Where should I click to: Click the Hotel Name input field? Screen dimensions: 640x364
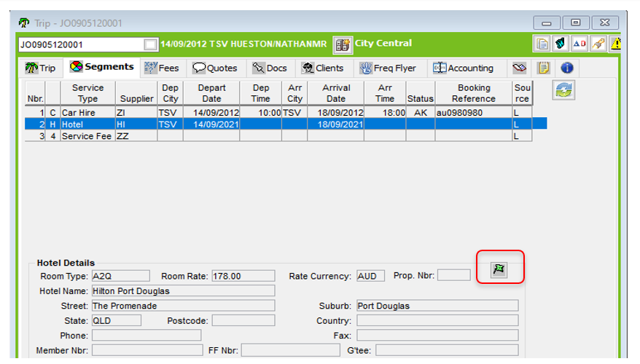[x=182, y=290]
